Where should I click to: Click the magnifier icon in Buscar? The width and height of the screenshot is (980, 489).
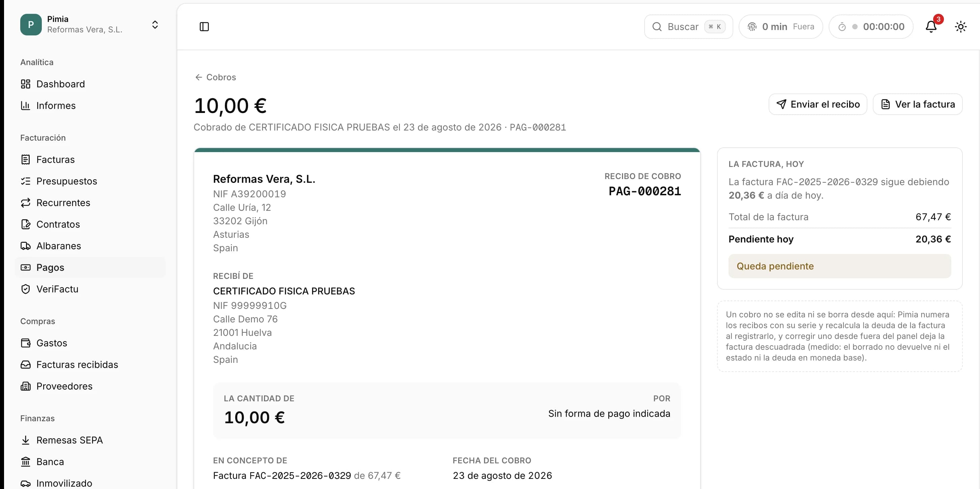pos(657,27)
